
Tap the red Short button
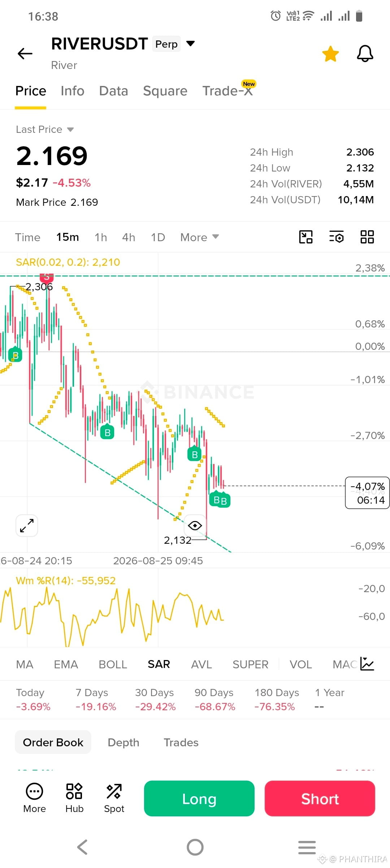(320, 799)
